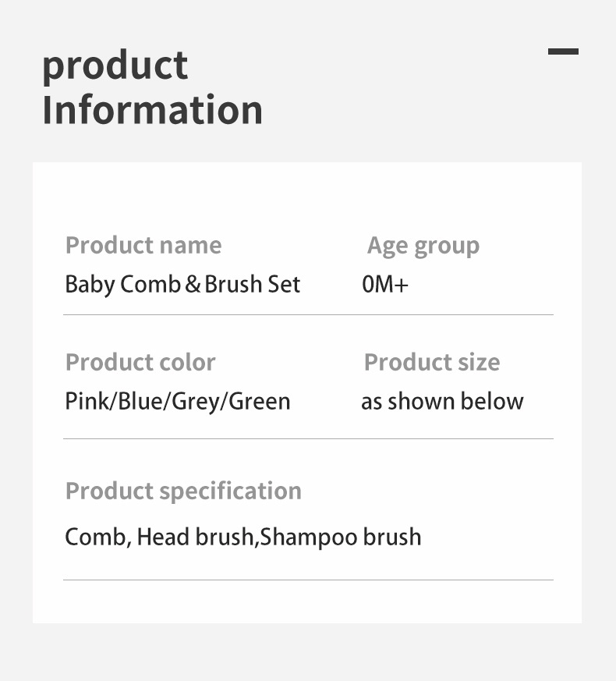Select the "Product color" label
Screen dimensions: 616x681
point(140,362)
